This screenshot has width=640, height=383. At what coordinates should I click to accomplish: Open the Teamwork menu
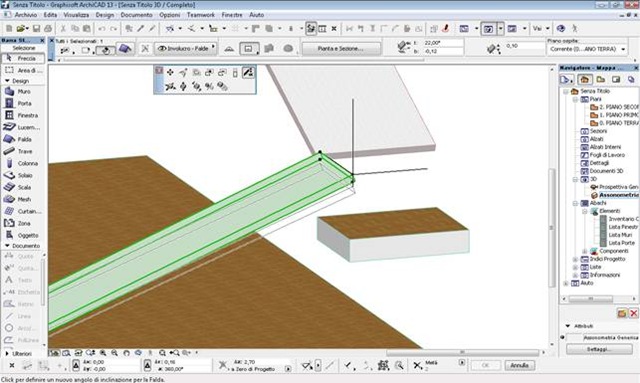200,15
